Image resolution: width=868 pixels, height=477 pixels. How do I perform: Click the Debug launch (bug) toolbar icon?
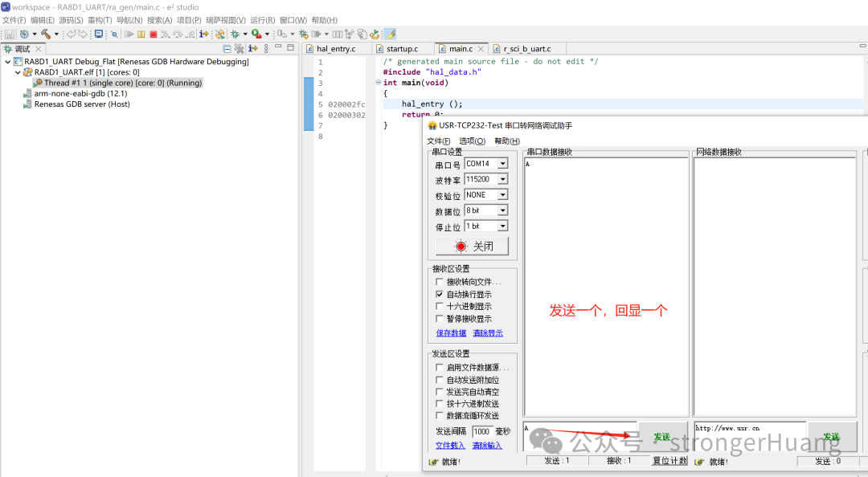(x=235, y=34)
